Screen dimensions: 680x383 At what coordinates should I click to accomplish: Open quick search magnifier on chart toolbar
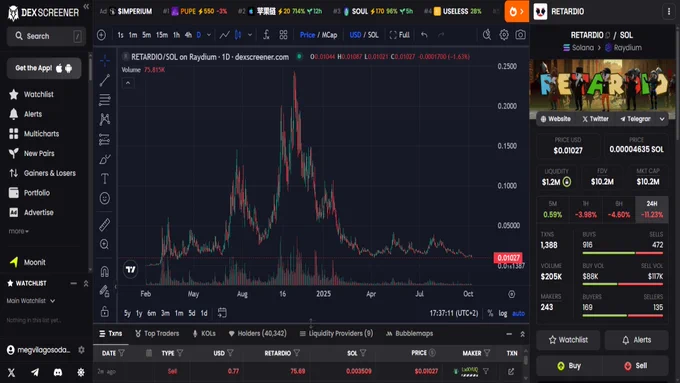(487, 35)
